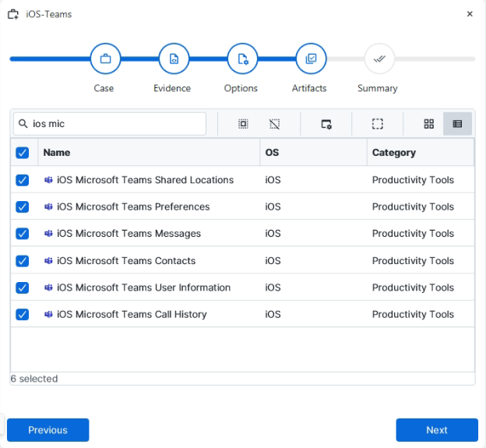This screenshot has height=448, width=486.
Task: Click Teams icon beside Call History
Action: tap(48, 314)
